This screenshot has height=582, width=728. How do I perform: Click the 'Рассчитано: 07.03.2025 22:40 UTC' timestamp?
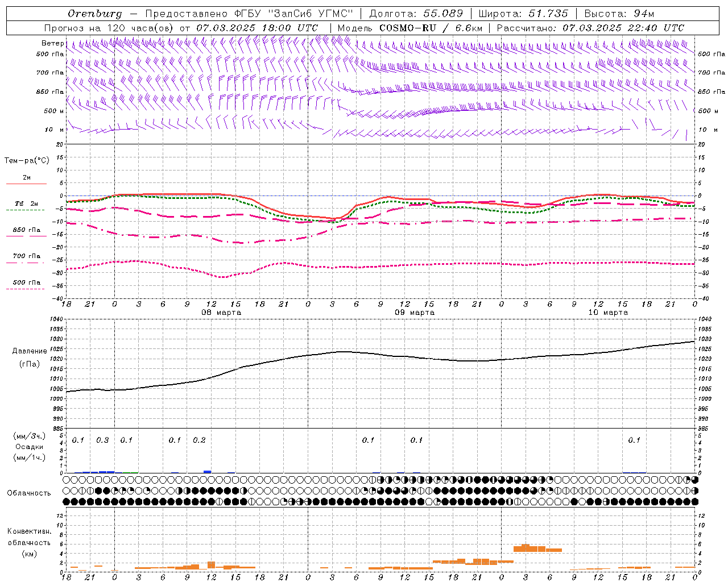coord(590,27)
